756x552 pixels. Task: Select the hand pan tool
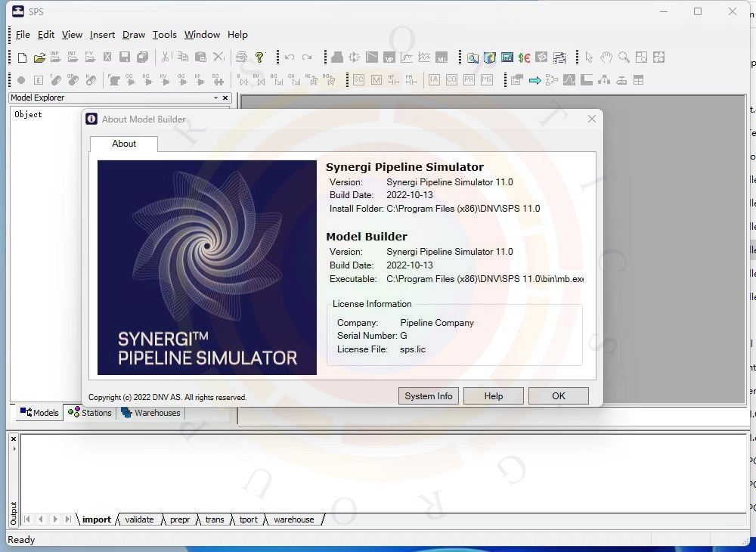(606, 57)
